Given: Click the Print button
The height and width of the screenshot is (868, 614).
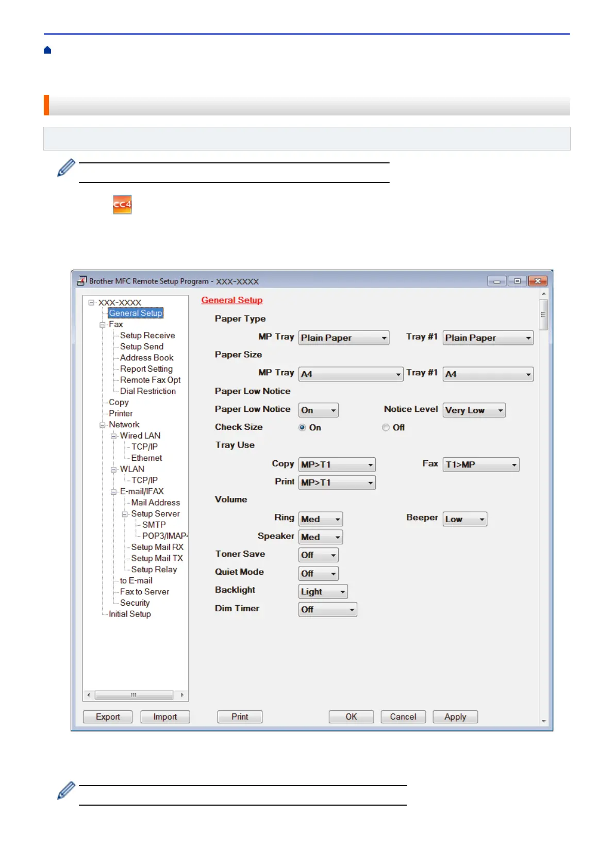Looking at the screenshot, I should [240, 717].
